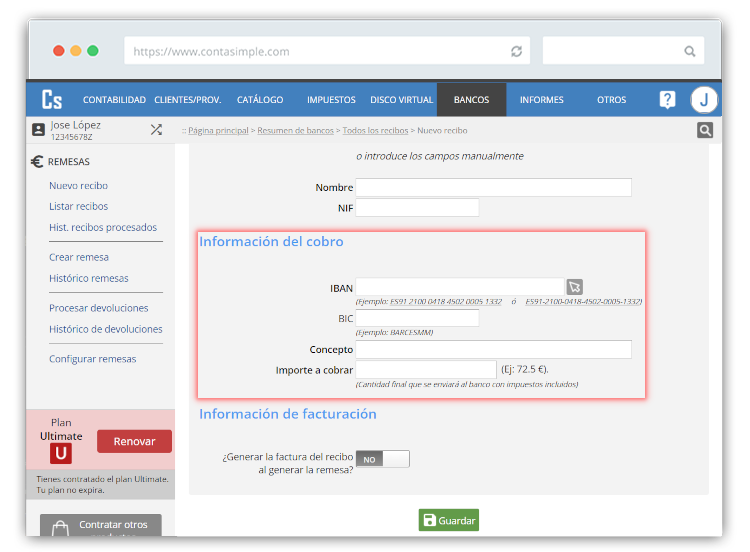The width and height of the screenshot is (750, 552).
Task: Click the Ultimate plan U badge
Action: tap(61, 453)
